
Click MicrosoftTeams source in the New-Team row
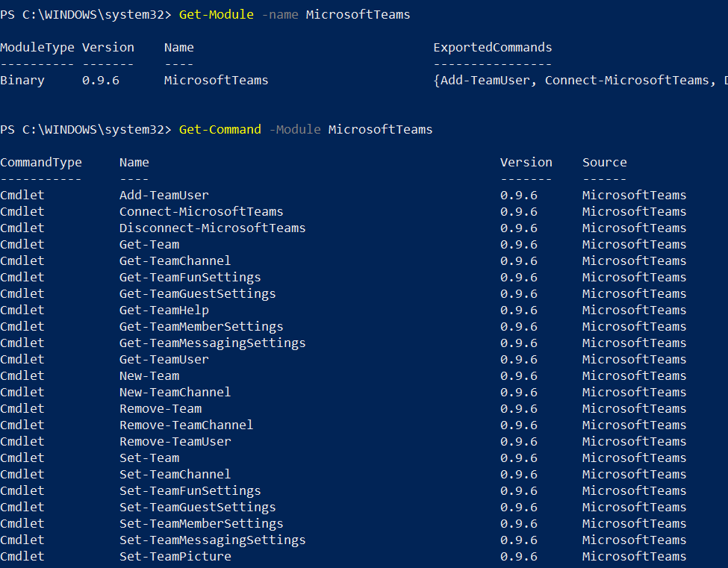pyautogui.click(x=634, y=376)
